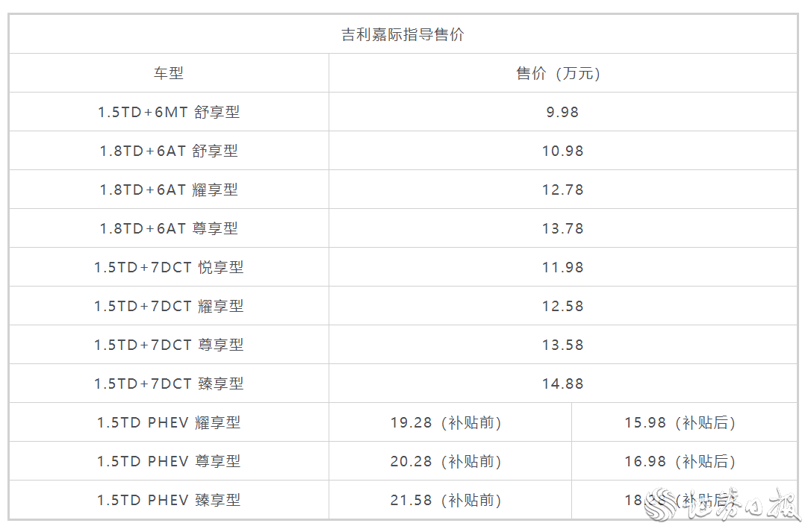Image resolution: width=811 pixels, height=532 pixels.
Task: Click the 吉利嘉际指导售价 table title
Action: pos(403,34)
